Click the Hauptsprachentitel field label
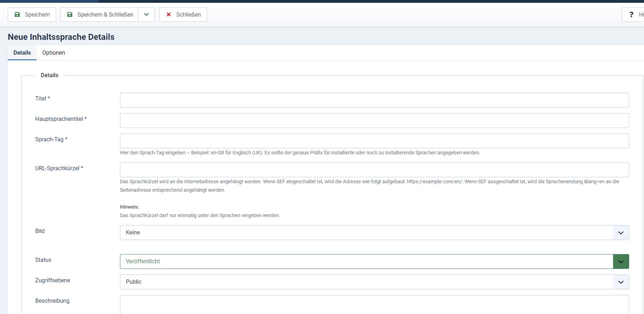 [59, 119]
